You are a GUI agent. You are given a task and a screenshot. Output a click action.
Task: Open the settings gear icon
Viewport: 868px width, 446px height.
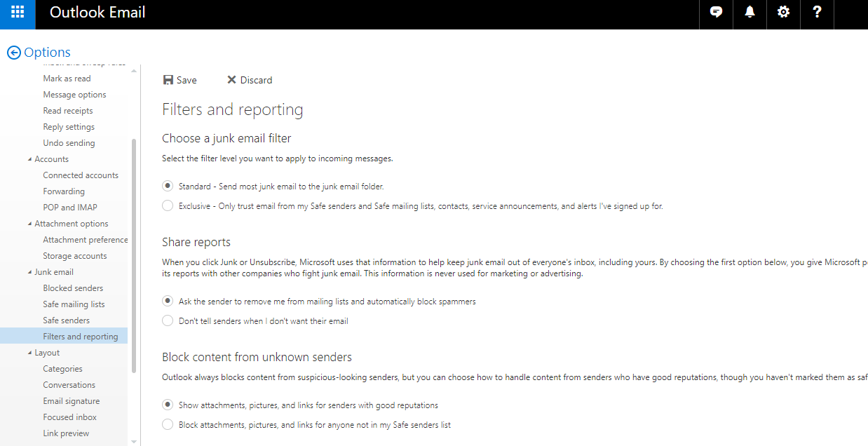pyautogui.click(x=783, y=13)
